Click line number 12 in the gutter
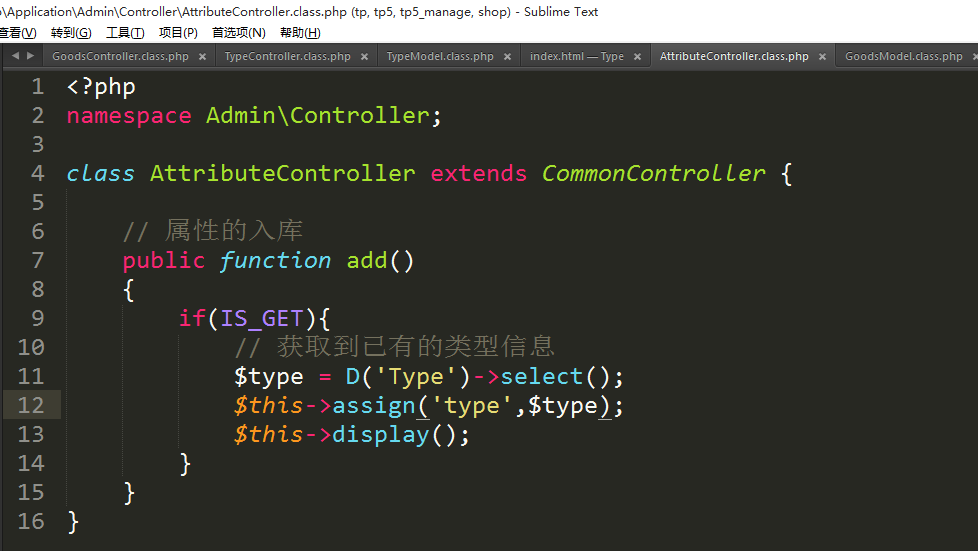The height and width of the screenshot is (551, 978). 31,405
